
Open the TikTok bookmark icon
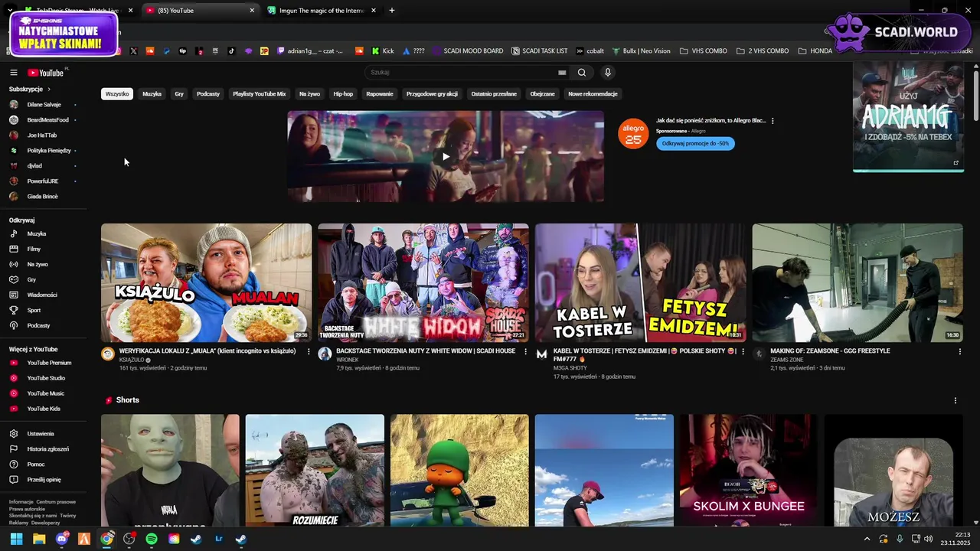[231, 51]
